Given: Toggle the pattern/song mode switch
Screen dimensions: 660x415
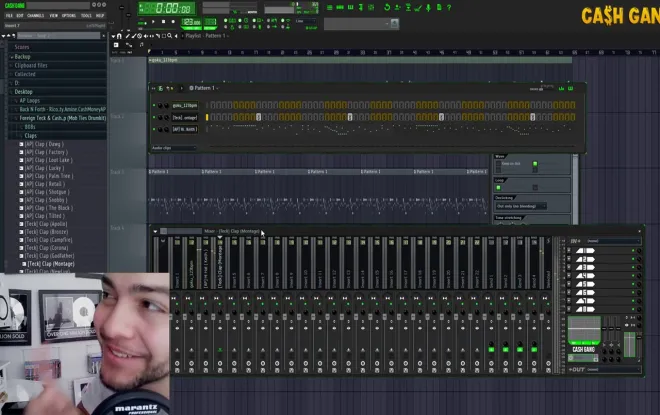Looking at the screenshot, I should point(142,23).
